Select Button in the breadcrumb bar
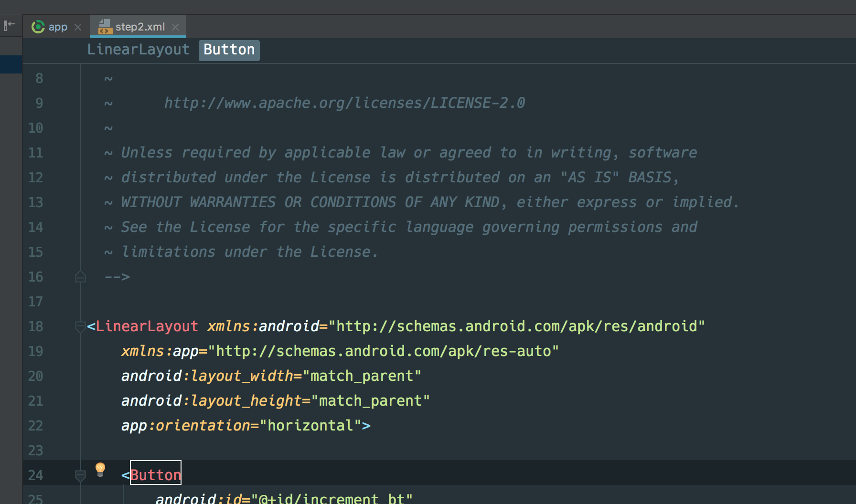Screen dimensions: 856x504 point(229,50)
